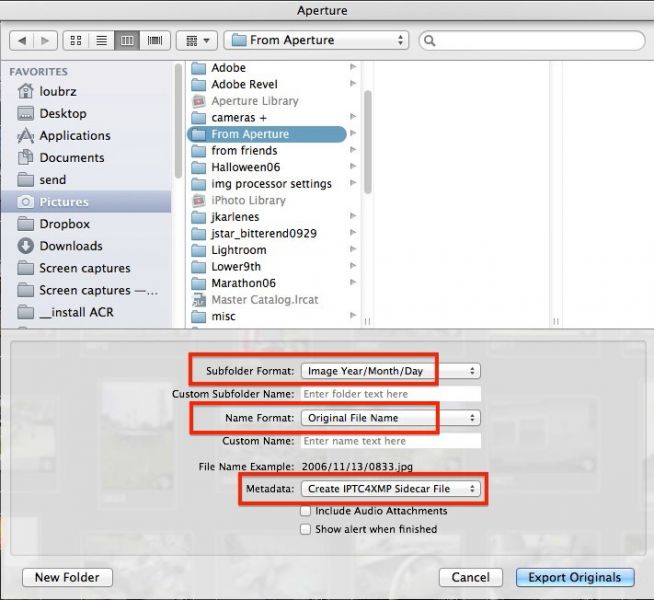Image resolution: width=654 pixels, height=600 pixels.
Task: Enable Include Audio Attachments checkbox
Action: (305, 511)
